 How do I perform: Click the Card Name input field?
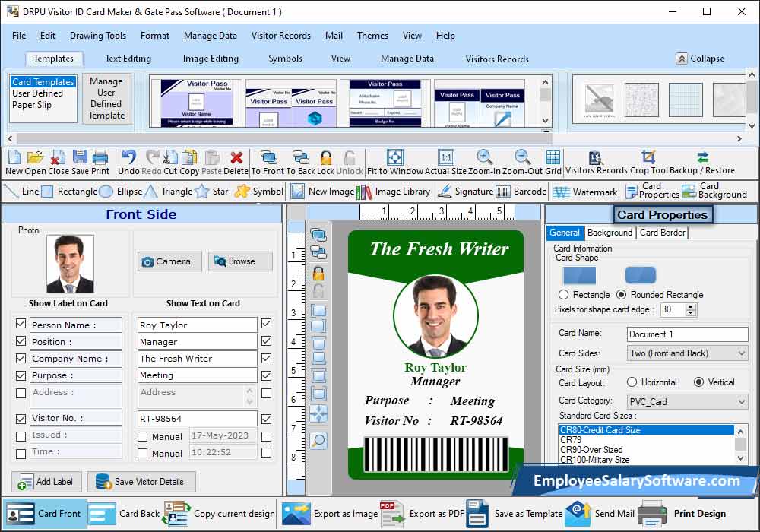pyautogui.click(x=687, y=334)
